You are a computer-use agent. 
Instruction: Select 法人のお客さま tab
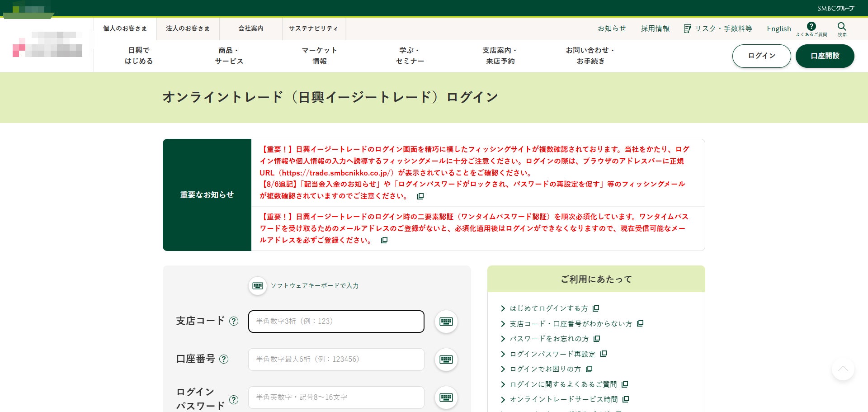click(188, 28)
